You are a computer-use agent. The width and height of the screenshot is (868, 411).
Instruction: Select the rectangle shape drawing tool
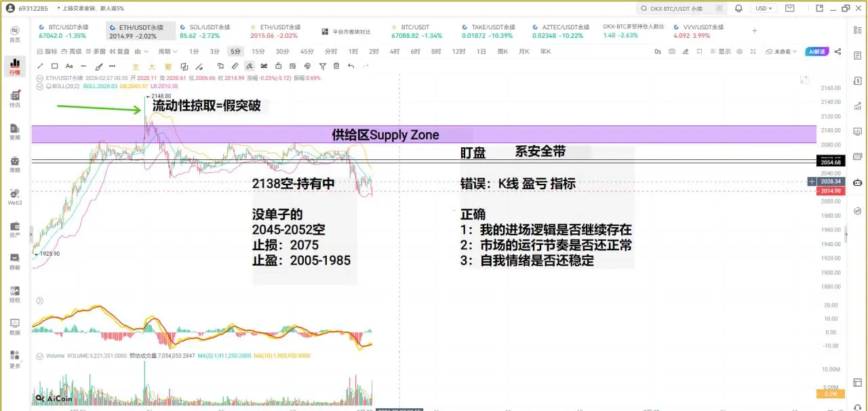click(55, 66)
